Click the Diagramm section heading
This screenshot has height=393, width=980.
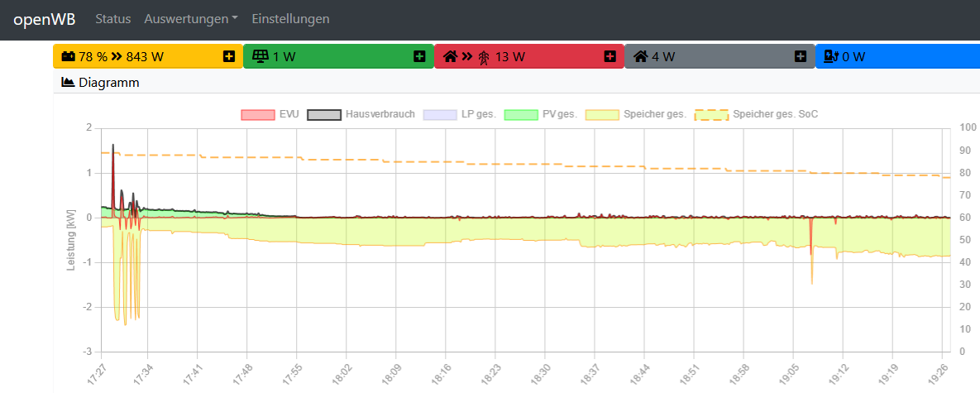tap(108, 83)
